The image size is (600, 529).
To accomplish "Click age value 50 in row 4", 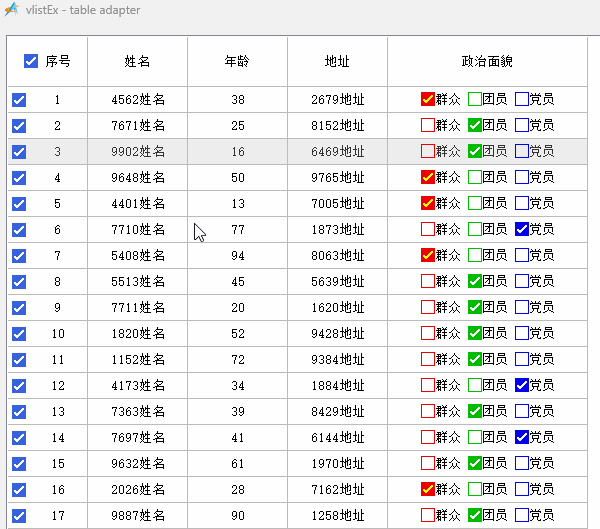I will 237,178.
